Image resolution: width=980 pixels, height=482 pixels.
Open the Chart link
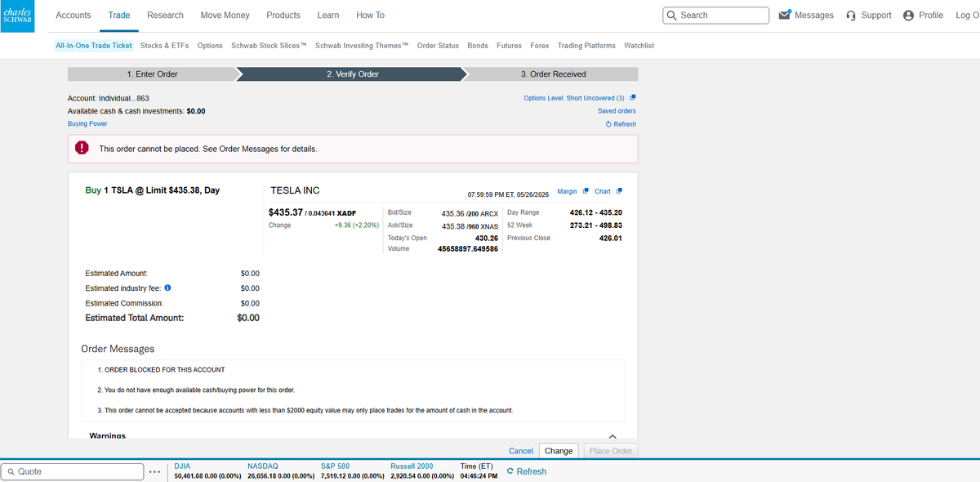603,191
